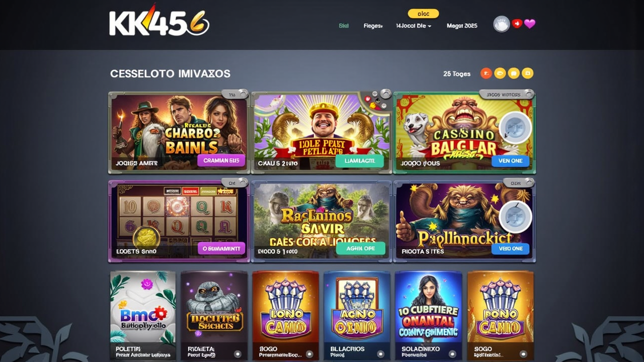644x362 pixels.
Task: Open the Bmo flower game tile
Action: click(143, 316)
